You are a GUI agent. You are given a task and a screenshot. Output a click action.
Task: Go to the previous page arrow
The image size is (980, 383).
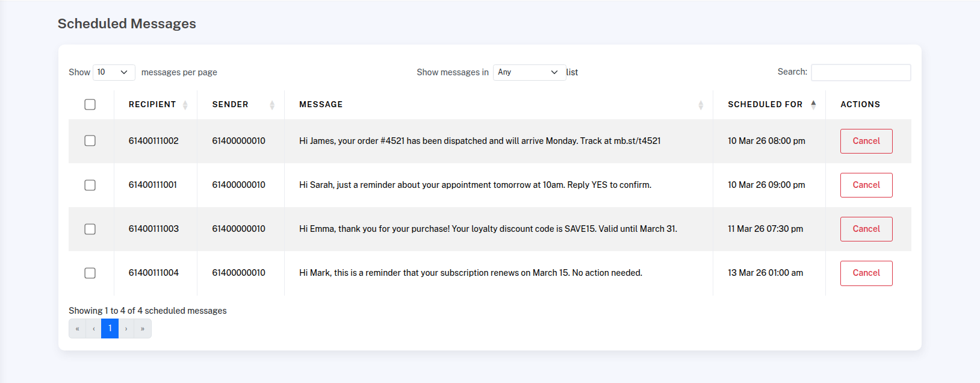pyautogui.click(x=93, y=329)
